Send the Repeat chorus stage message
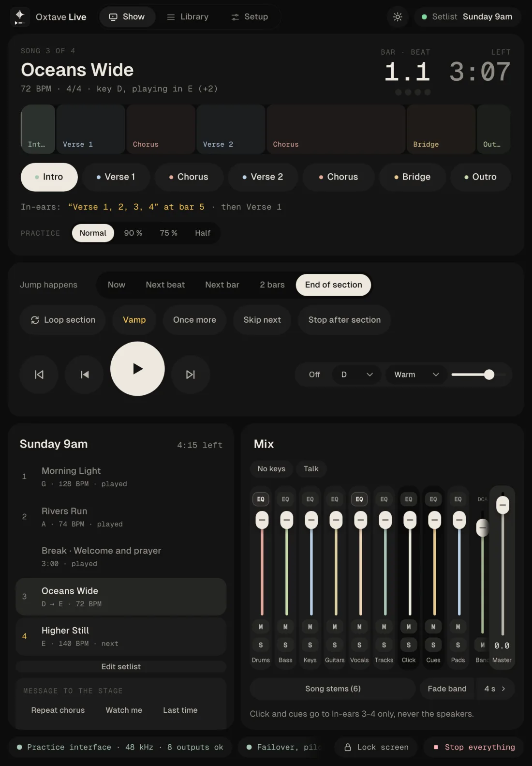Image resolution: width=532 pixels, height=766 pixels. point(58,710)
